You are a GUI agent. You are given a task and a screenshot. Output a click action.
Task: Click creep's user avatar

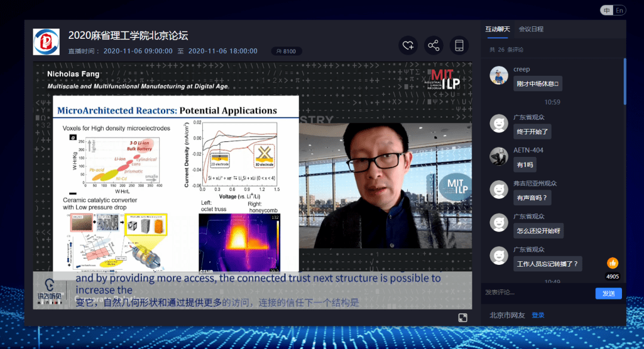499,76
